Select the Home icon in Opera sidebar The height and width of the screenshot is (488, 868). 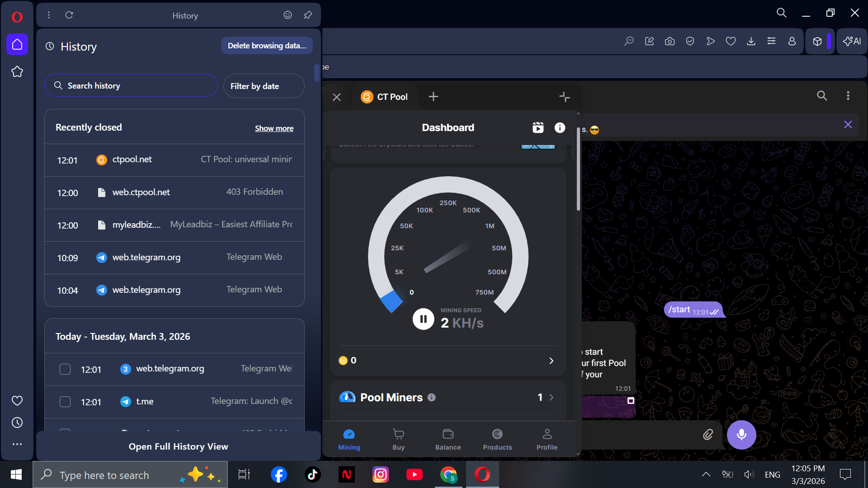pyautogui.click(x=17, y=44)
